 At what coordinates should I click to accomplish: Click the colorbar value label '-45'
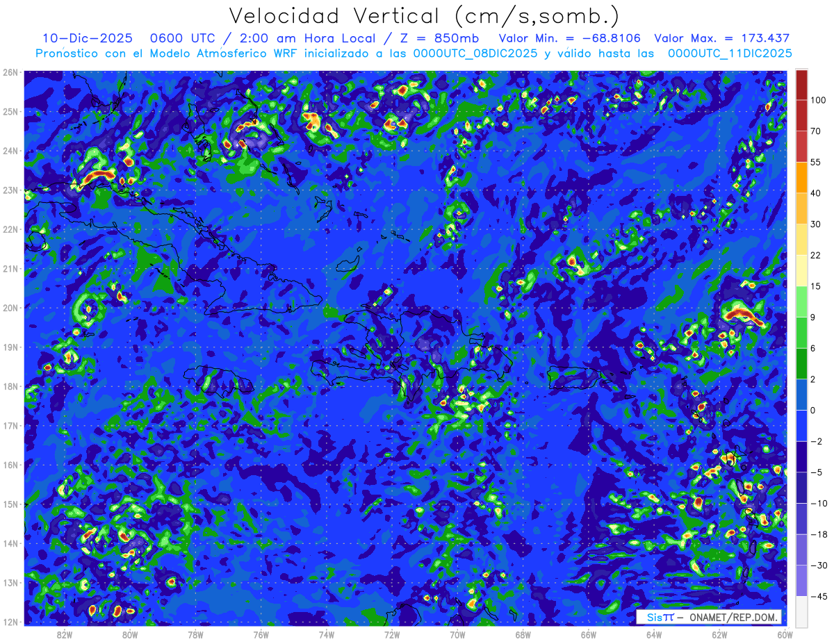click(818, 596)
